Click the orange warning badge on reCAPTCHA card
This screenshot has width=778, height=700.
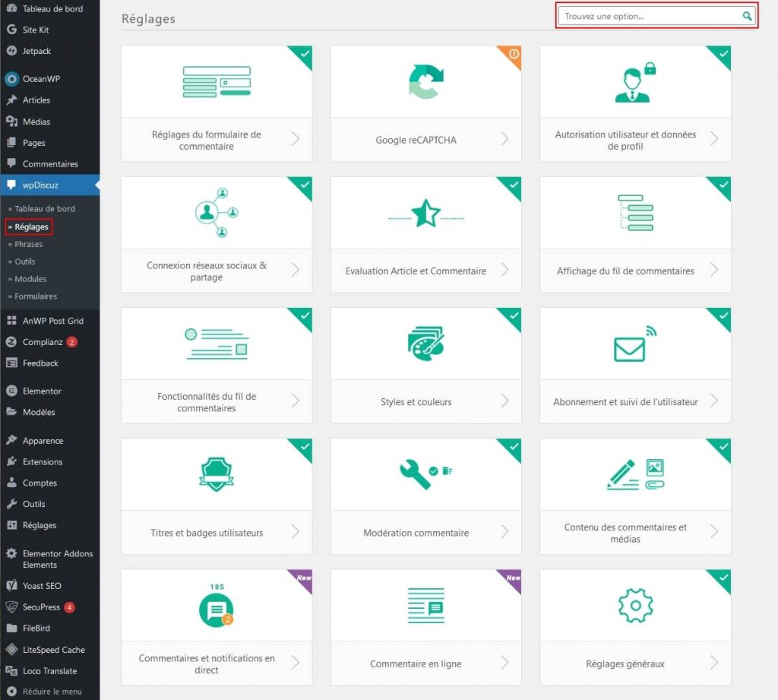tap(514, 53)
